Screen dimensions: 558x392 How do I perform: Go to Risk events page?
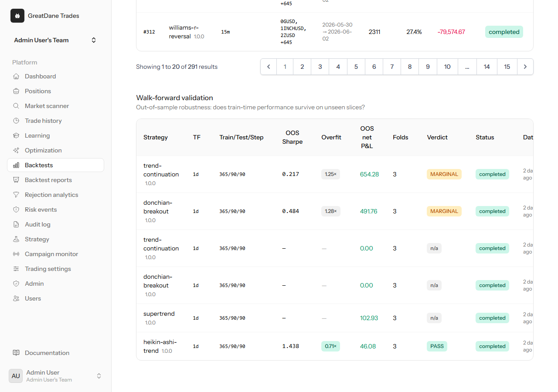coord(55,210)
